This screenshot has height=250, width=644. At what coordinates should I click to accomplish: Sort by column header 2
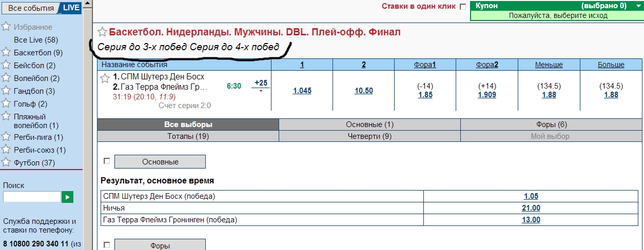[x=364, y=65]
